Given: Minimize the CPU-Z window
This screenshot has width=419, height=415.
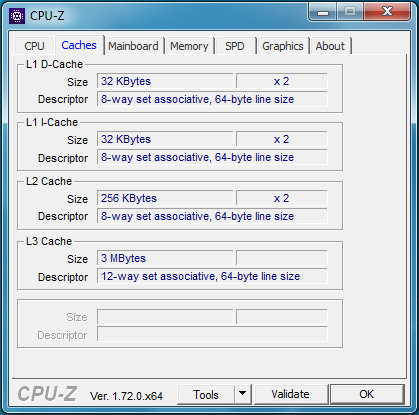Looking at the screenshot, I should point(322,12).
